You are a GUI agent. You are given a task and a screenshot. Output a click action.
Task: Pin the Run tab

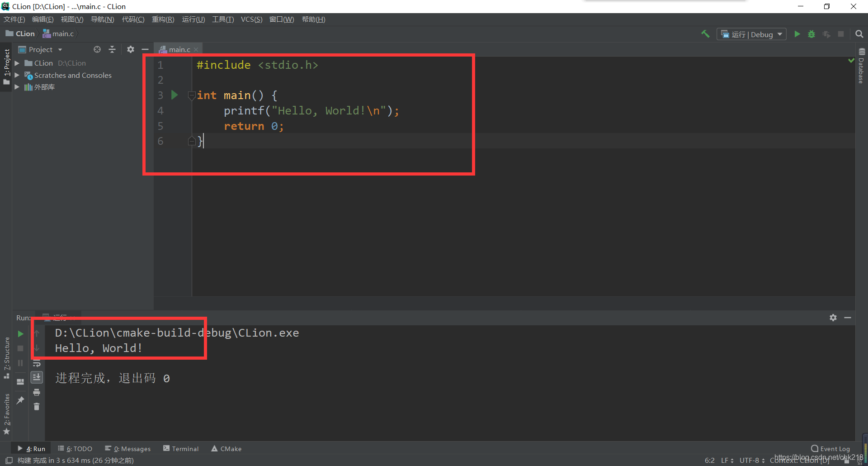tap(20, 400)
